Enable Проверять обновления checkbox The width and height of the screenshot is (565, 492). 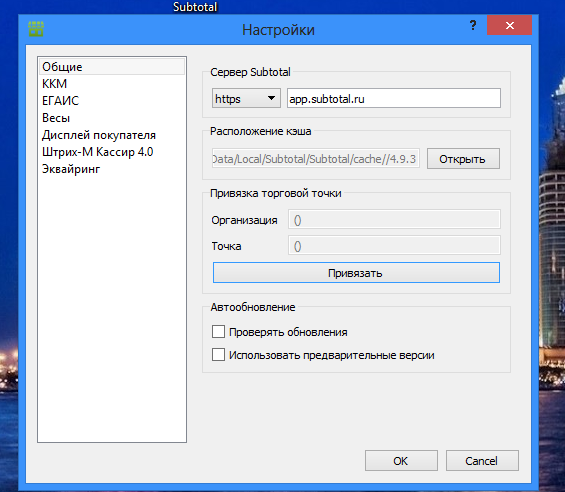[x=218, y=332]
